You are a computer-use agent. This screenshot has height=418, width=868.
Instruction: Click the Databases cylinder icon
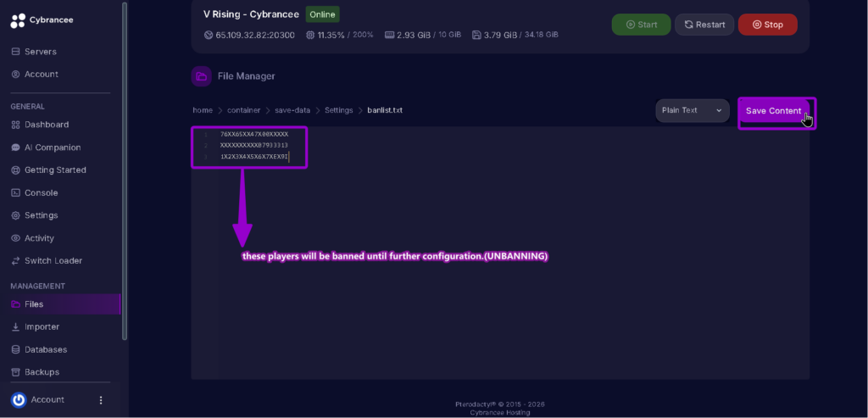tap(15, 349)
